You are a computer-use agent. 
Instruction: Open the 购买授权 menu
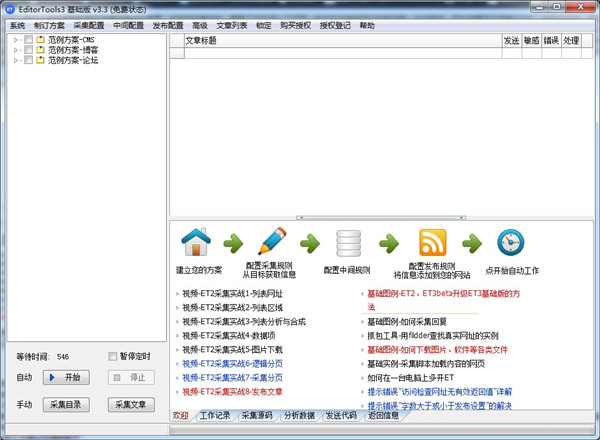[295, 26]
